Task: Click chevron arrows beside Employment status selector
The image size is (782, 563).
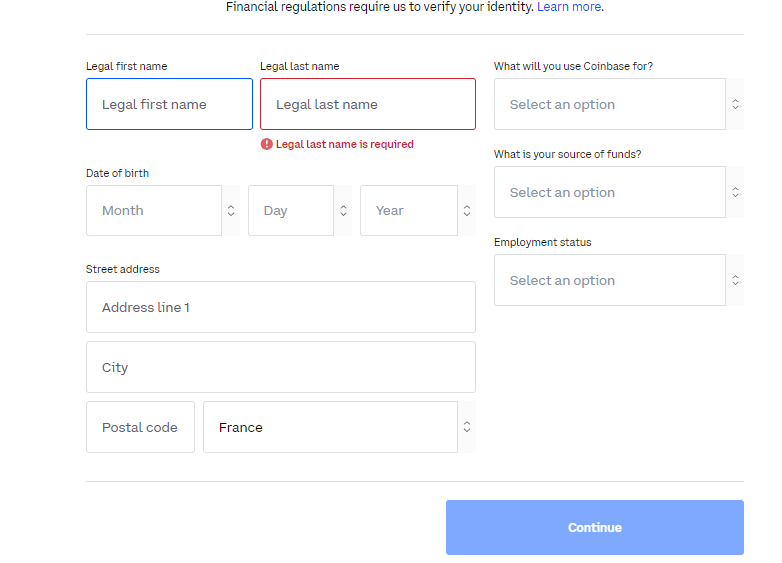Action: [x=735, y=280]
